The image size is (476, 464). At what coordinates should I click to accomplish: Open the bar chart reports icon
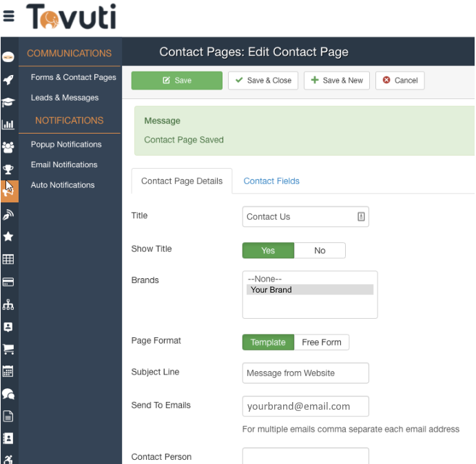point(8,125)
